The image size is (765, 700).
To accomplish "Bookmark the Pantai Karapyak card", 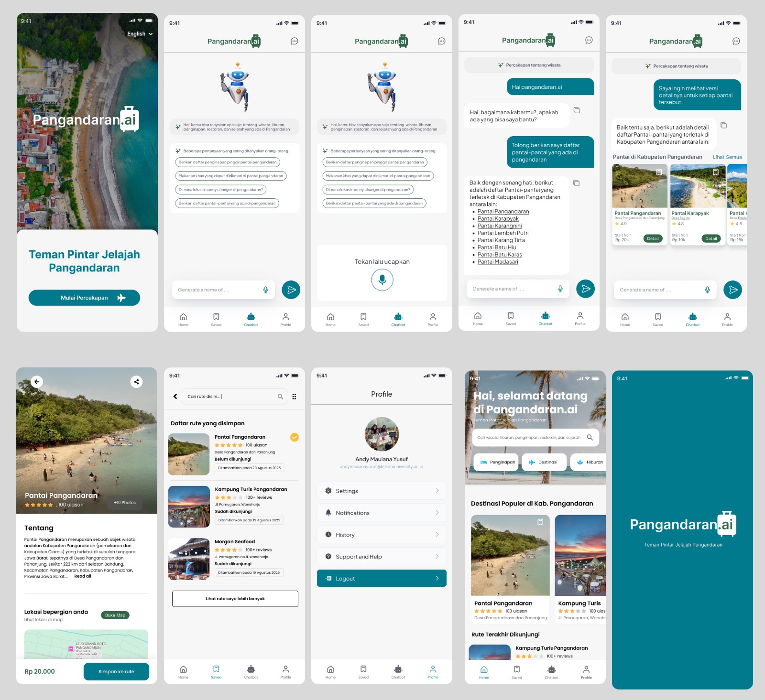I will (716, 172).
